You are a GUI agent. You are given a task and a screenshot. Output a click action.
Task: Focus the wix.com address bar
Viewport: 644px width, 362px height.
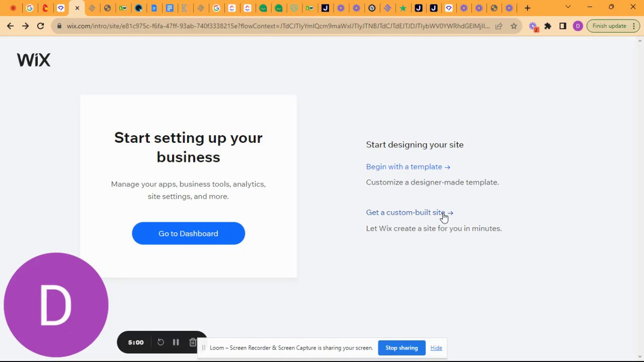pyautogui.click(x=278, y=26)
